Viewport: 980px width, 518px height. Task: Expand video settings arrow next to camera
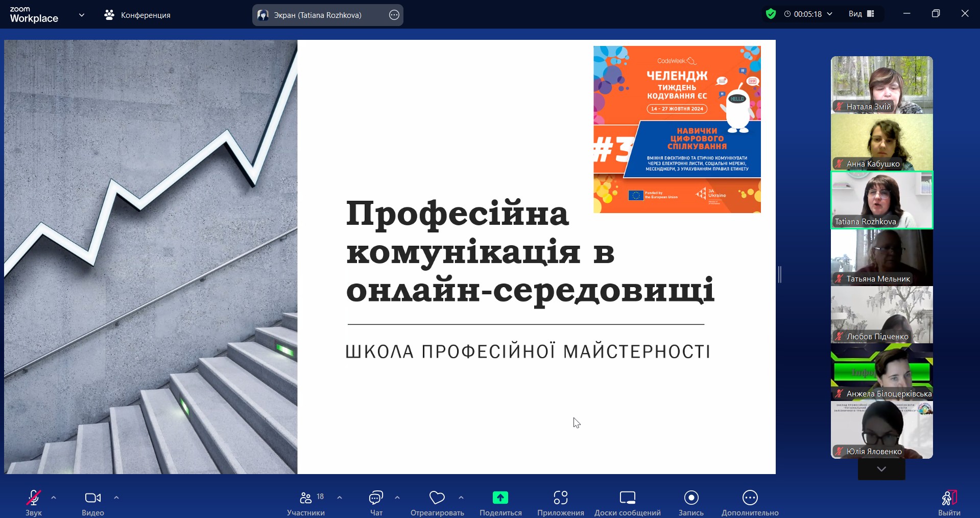click(116, 498)
